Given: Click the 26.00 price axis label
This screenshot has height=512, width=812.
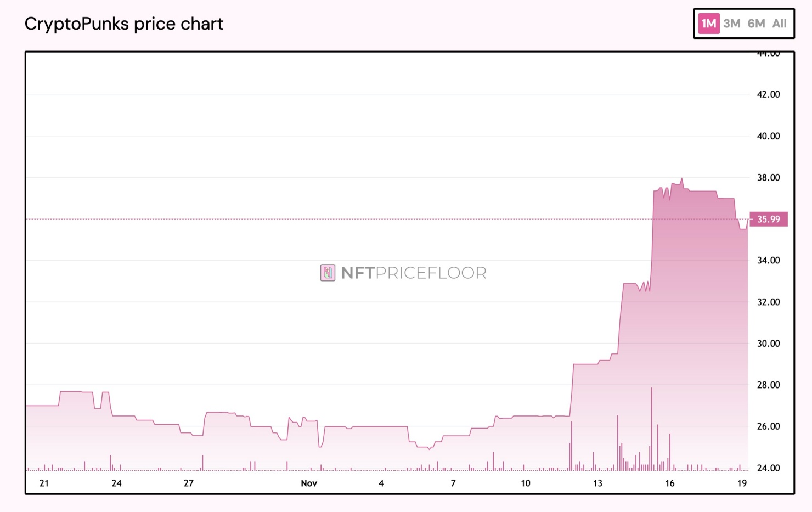Looking at the screenshot, I should [768, 426].
